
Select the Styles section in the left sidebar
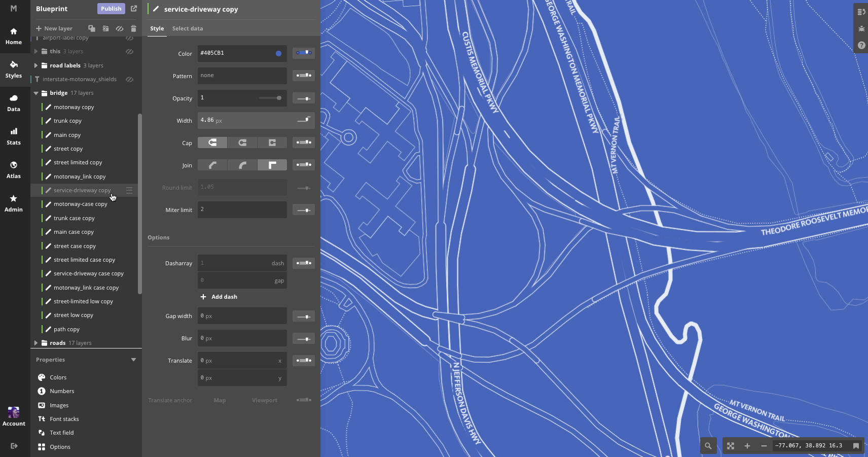click(14, 68)
